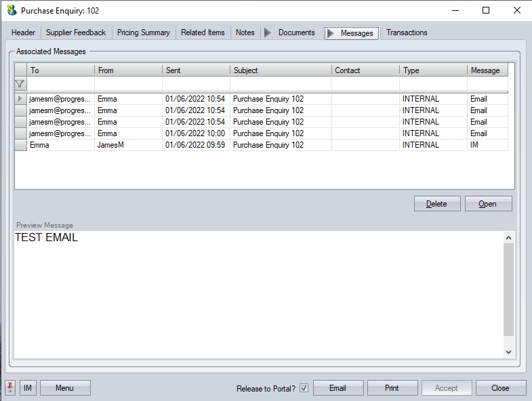Viewport: 532px width, 401px height.
Task: Sort by the Sent column header
Action: click(x=196, y=70)
